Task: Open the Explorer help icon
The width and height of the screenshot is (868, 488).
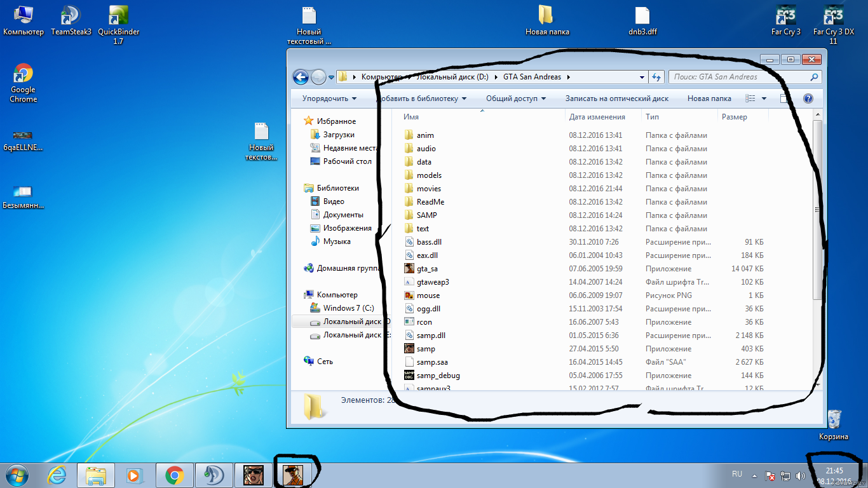Action: click(x=808, y=98)
